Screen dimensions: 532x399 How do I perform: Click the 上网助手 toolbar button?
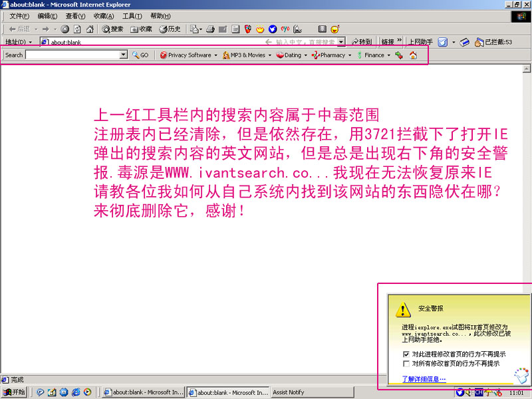click(x=421, y=42)
